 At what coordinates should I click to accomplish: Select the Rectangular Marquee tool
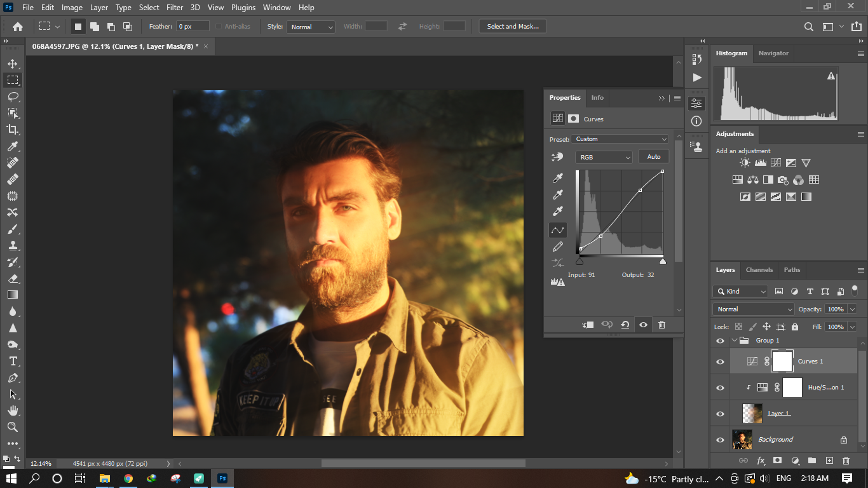pyautogui.click(x=13, y=80)
